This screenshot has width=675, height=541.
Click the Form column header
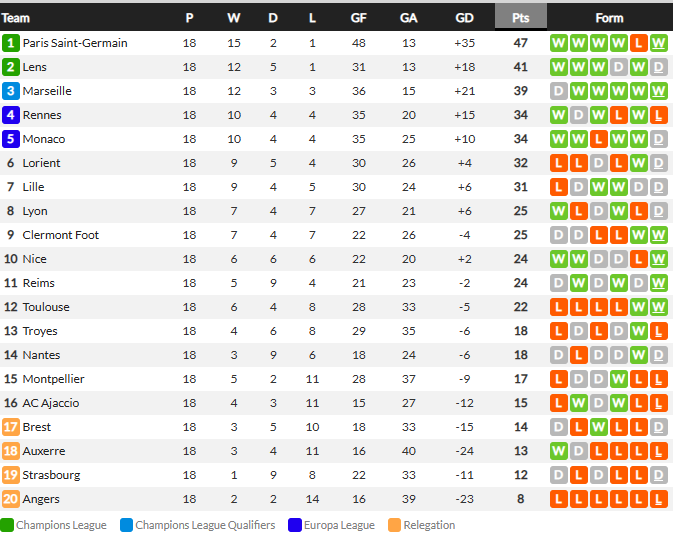coord(609,18)
